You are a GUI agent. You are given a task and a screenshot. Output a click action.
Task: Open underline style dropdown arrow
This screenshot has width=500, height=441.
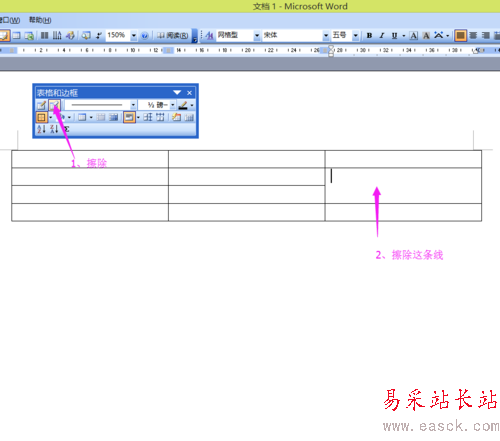pos(404,35)
